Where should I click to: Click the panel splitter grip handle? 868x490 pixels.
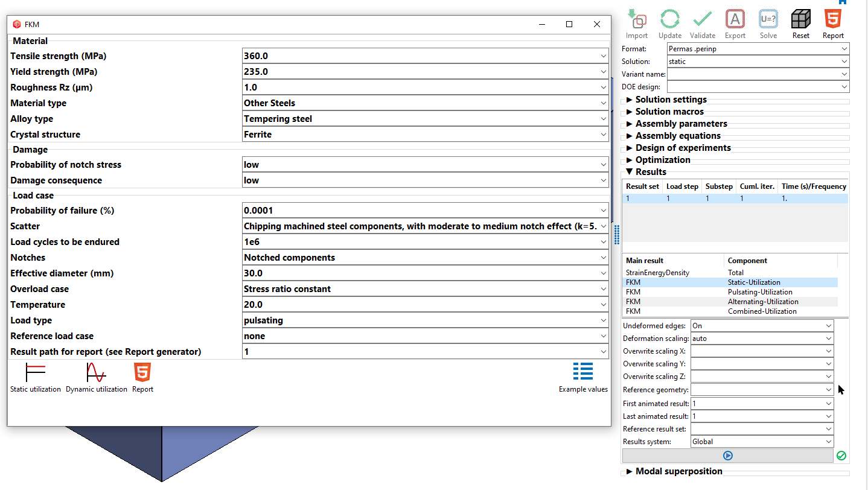pos(616,235)
